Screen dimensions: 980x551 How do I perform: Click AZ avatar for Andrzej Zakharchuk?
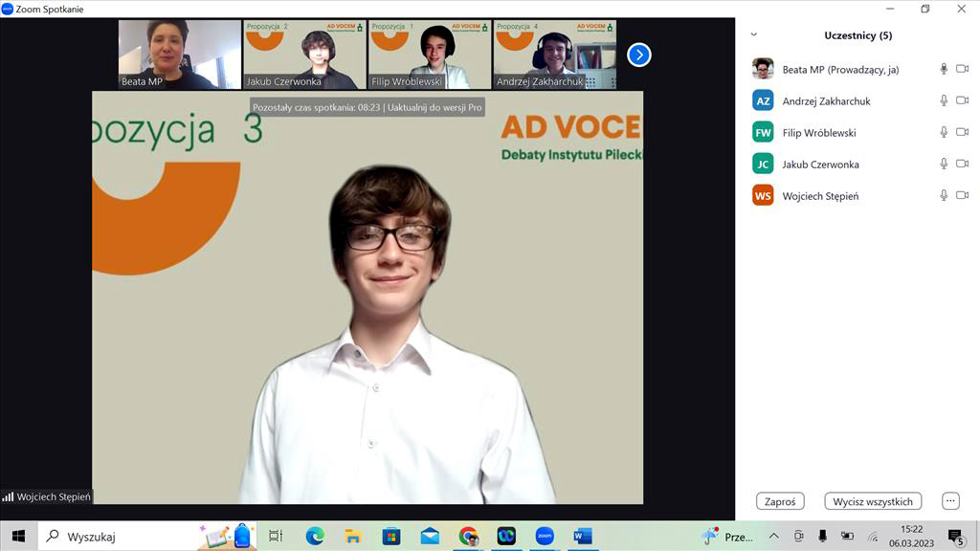[763, 100]
